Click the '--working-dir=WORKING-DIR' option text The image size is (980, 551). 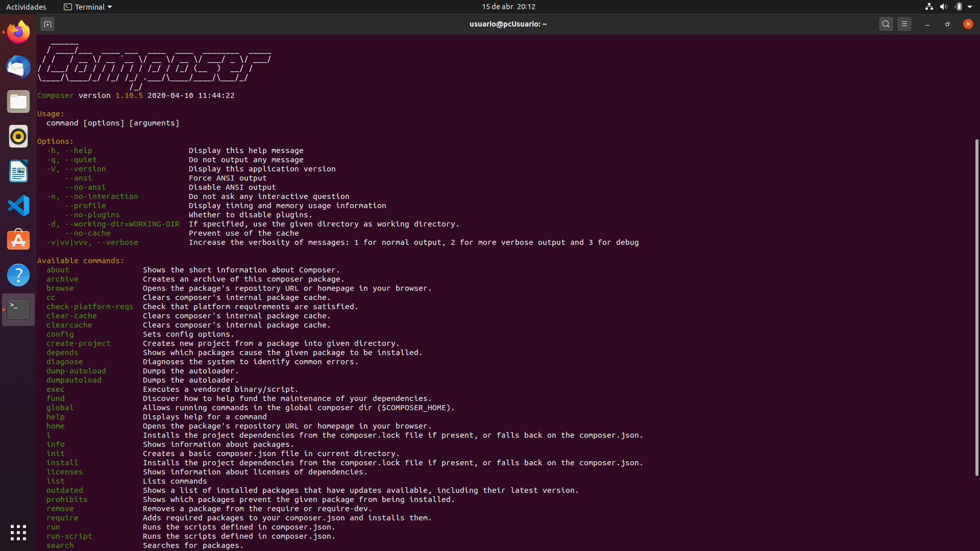point(122,224)
